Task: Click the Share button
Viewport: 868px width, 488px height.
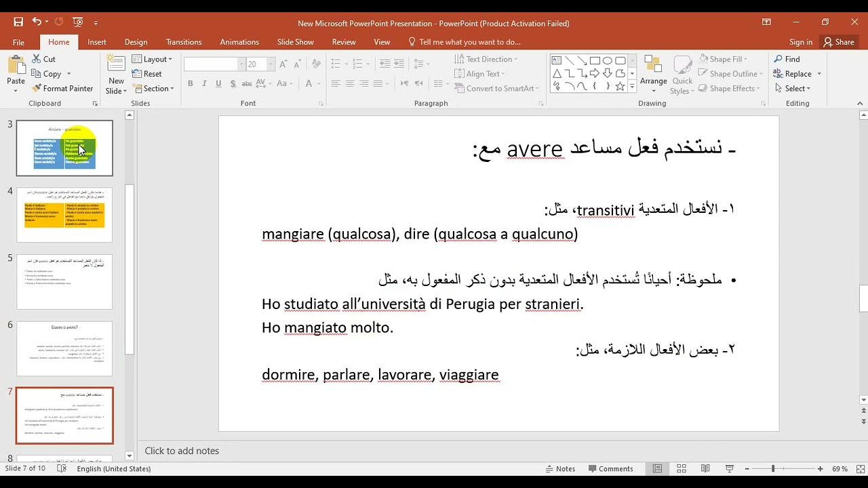Action: click(x=839, y=42)
